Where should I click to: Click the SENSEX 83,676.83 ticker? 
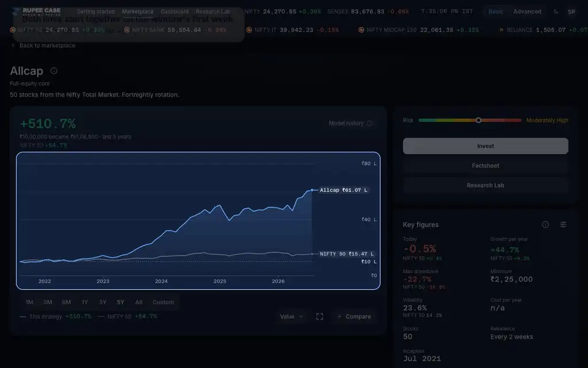point(368,11)
